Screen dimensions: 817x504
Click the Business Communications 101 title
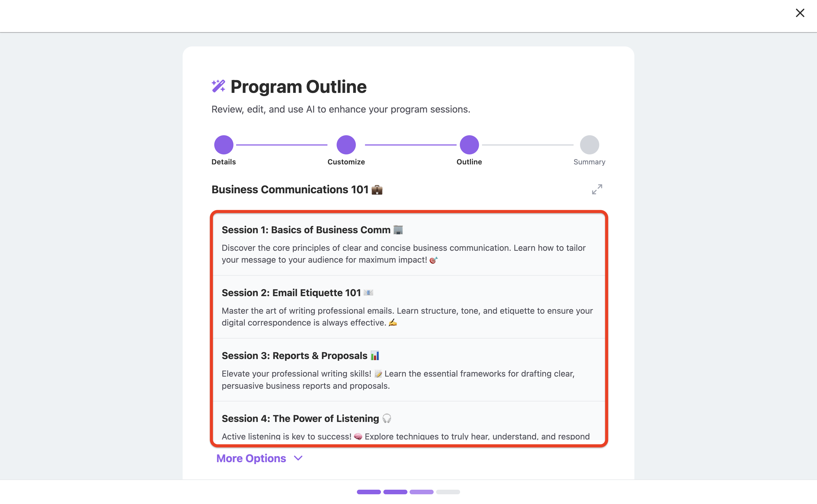point(290,189)
